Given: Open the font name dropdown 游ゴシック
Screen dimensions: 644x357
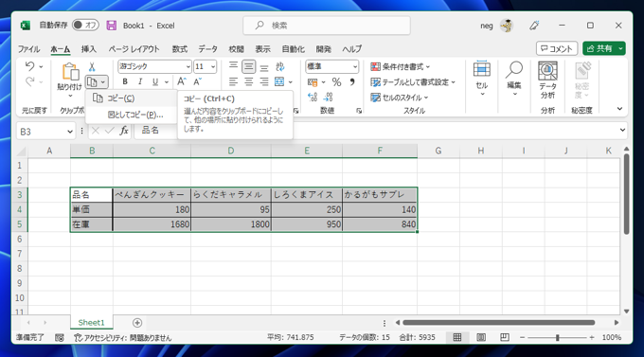Looking at the screenshot, I should pyautogui.click(x=188, y=66).
